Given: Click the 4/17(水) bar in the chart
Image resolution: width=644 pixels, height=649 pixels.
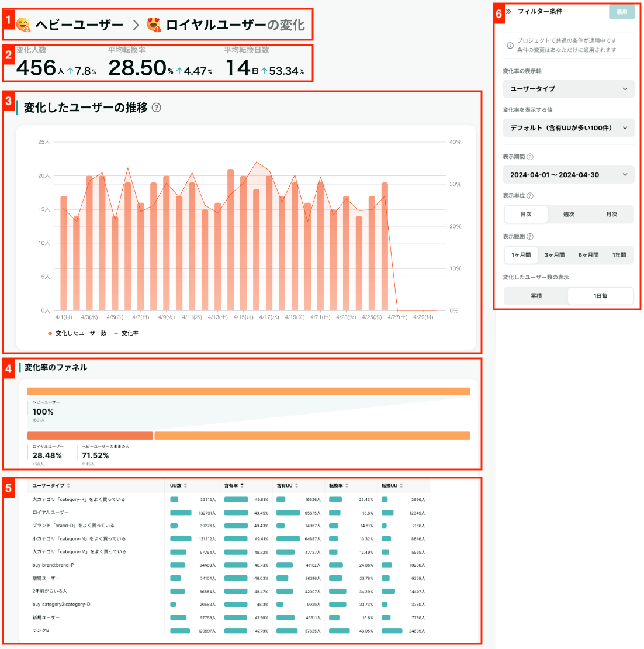Looking at the screenshot, I should (x=269, y=243).
